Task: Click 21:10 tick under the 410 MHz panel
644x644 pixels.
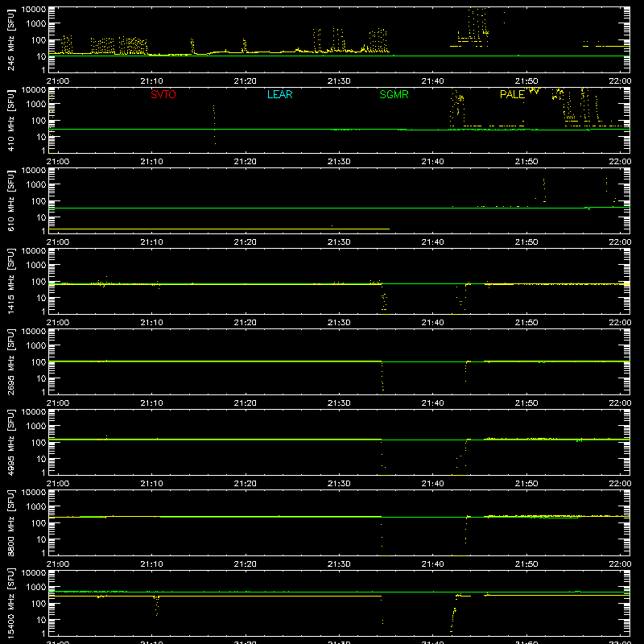Action: pos(151,162)
